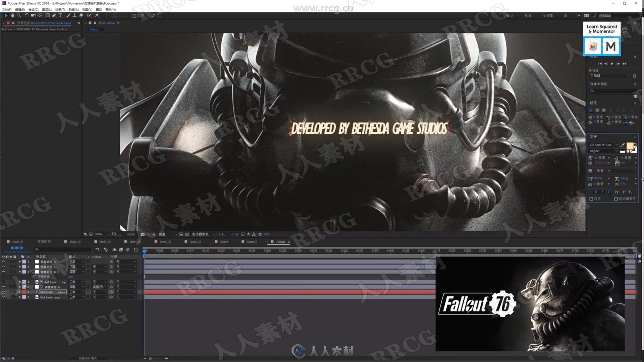Screen dimensions: 644x362
Task: Enable the timeline Motion Blur switch
Action: [128, 250]
